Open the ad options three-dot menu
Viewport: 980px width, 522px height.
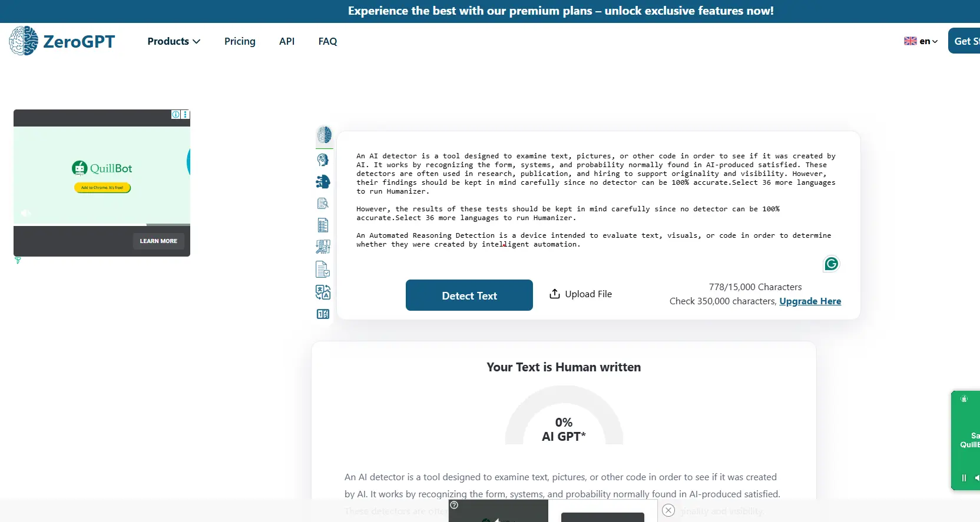pyautogui.click(x=185, y=115)
